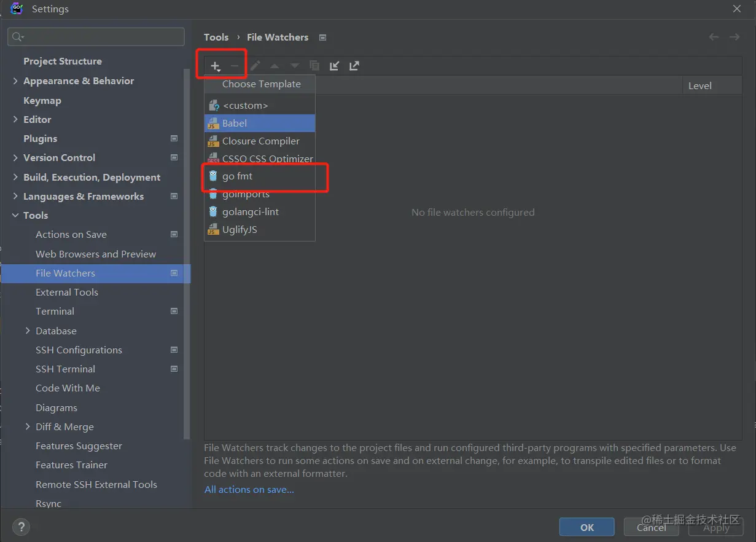Select File Watchers in the tree

(x=96, y=273)
